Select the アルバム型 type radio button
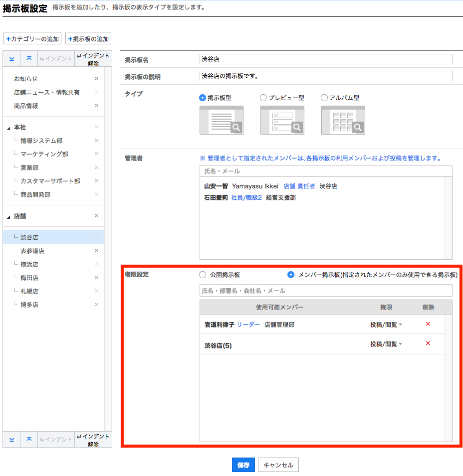 click(324, 98)
